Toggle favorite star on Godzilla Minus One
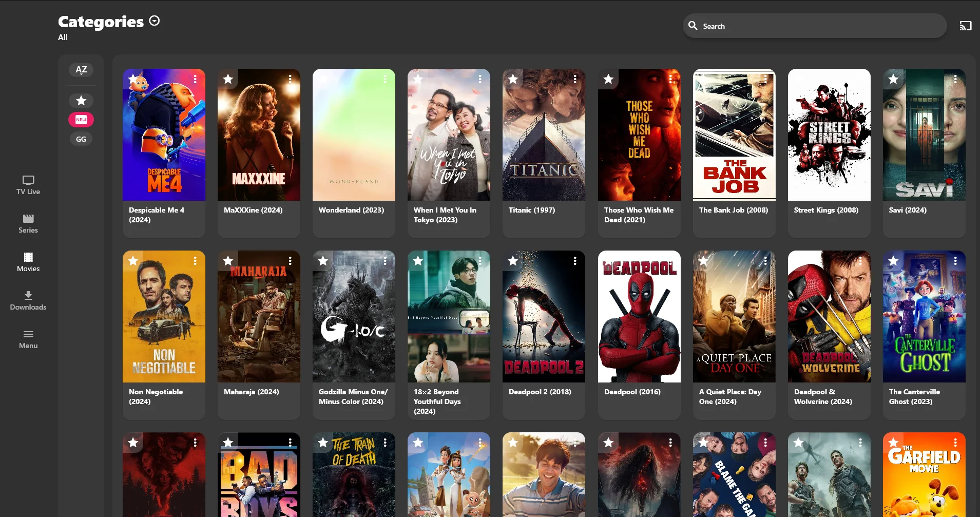This screenshot has width=980, height=517. (323, 261)
